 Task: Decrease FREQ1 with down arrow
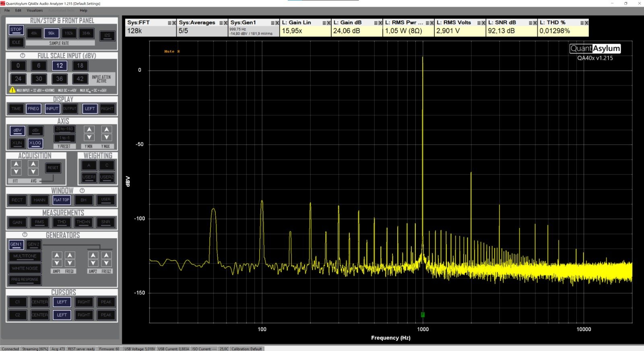click(70, 263)
